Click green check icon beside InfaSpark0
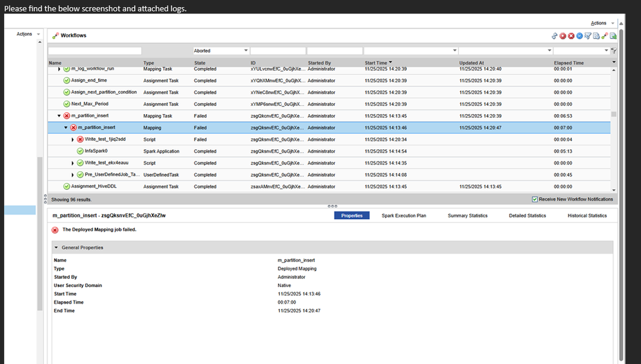 [80, 151]
